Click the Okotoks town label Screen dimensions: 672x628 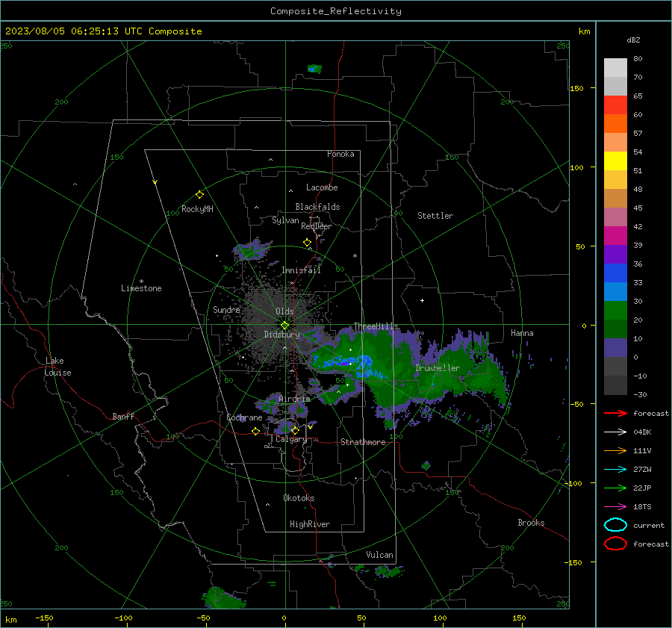(x=299, y=498)
